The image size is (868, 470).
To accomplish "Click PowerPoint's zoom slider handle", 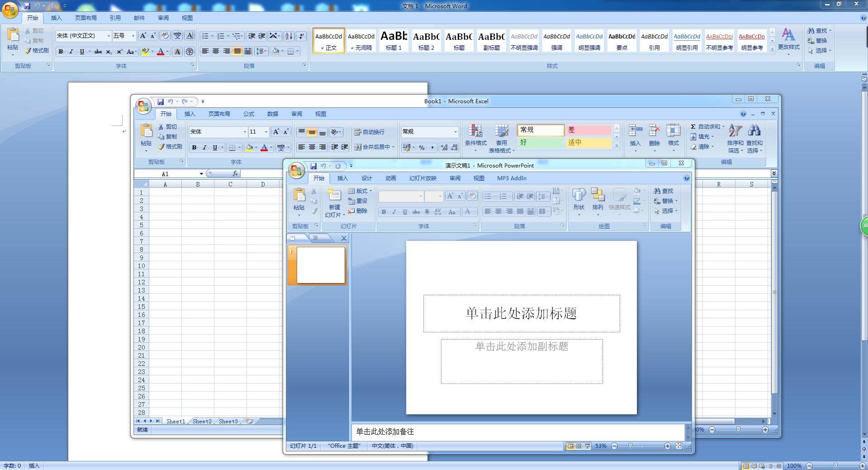I will pyautogui.click(x=630, y=446).
